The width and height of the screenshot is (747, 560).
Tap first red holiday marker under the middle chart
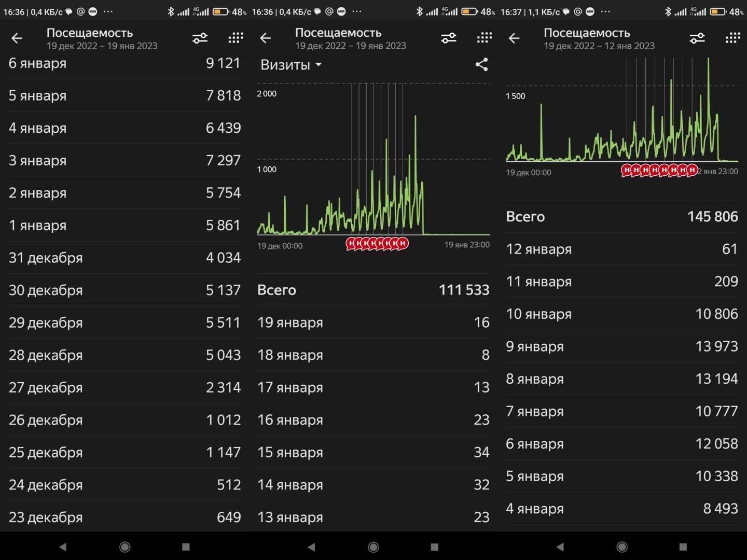click(x=351, y=243)
